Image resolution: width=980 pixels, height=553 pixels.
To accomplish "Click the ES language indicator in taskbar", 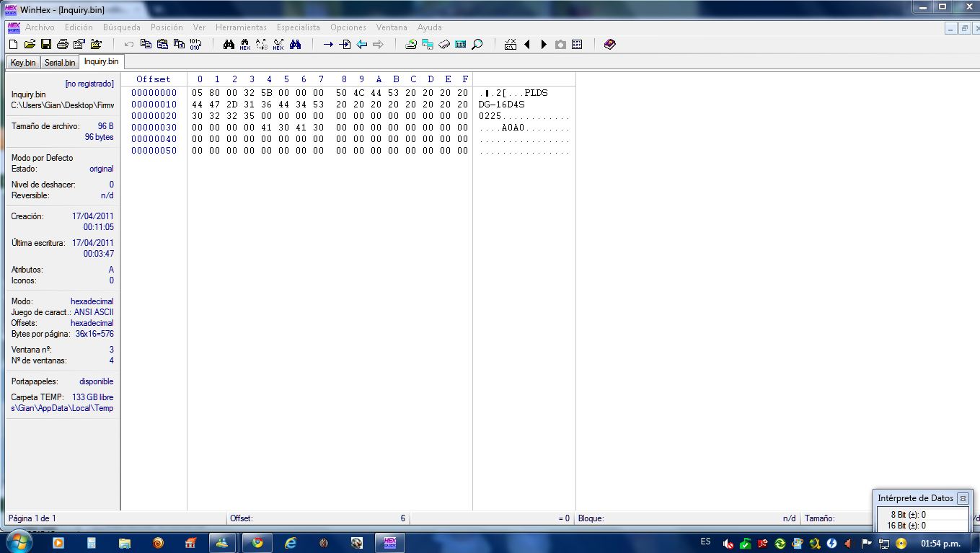I will (x=705, y=541).
